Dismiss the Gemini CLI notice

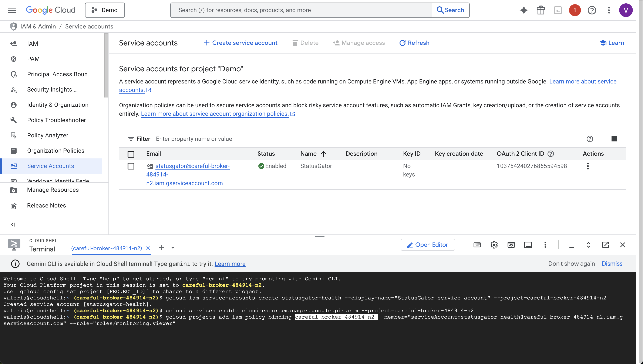612,264
